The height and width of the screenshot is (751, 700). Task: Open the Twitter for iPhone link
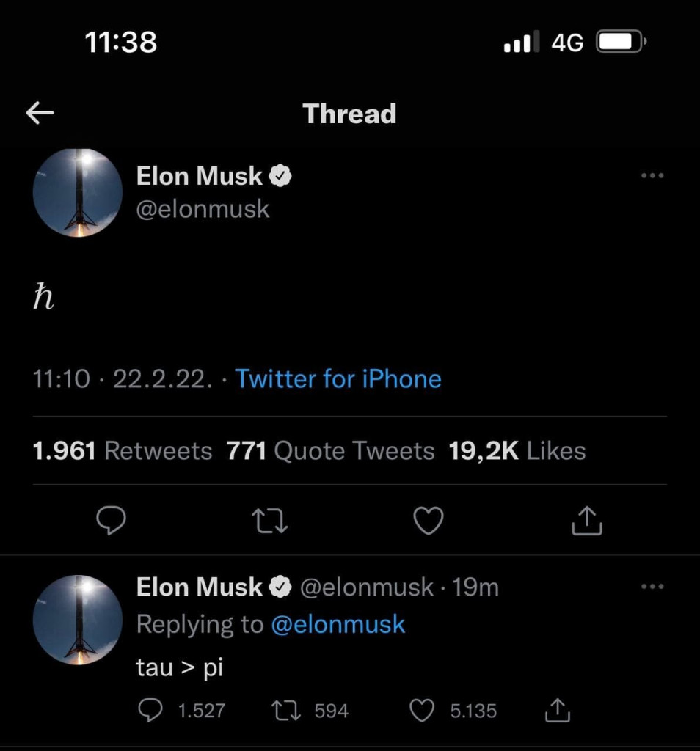[338, 379]
